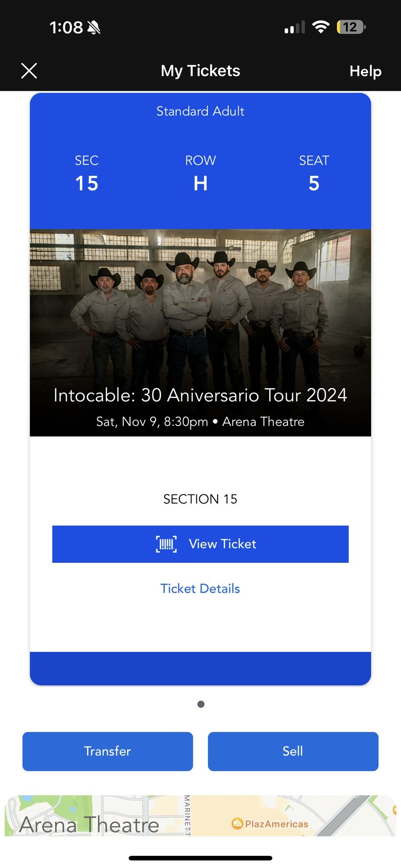The height and width of the screenshot is (868, 401).
Task: Tap the SEC 15 section number
Action: click(x=86, y=183)
